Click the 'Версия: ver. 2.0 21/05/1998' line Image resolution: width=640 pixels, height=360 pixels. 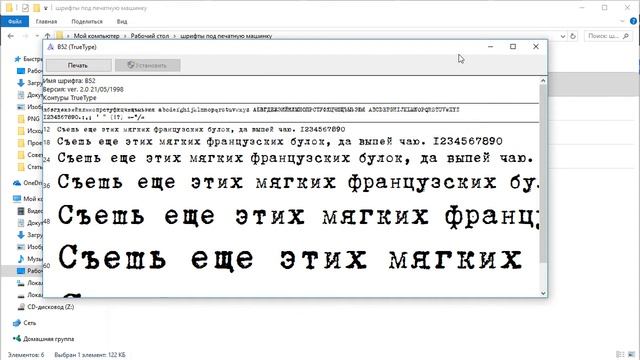click(x=83, y=89)
